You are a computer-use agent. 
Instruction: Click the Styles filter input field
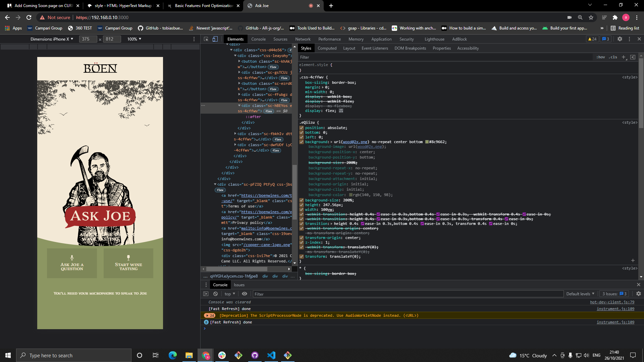pos(445,57)
